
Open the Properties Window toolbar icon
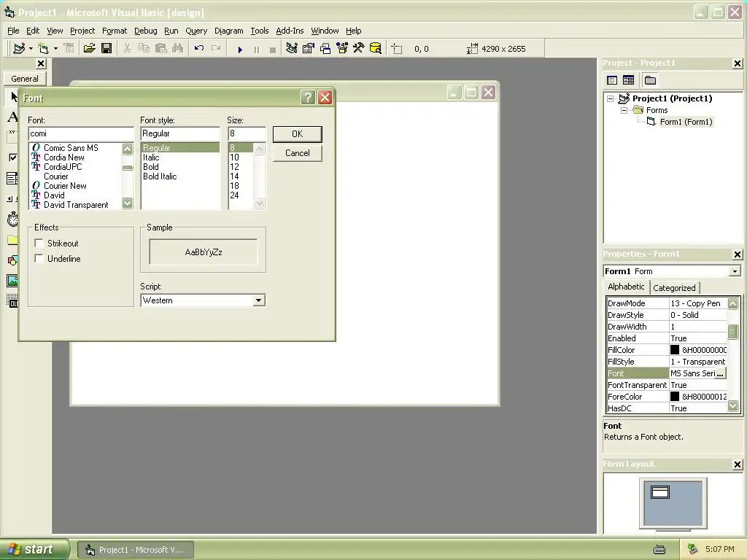(309, 48)
